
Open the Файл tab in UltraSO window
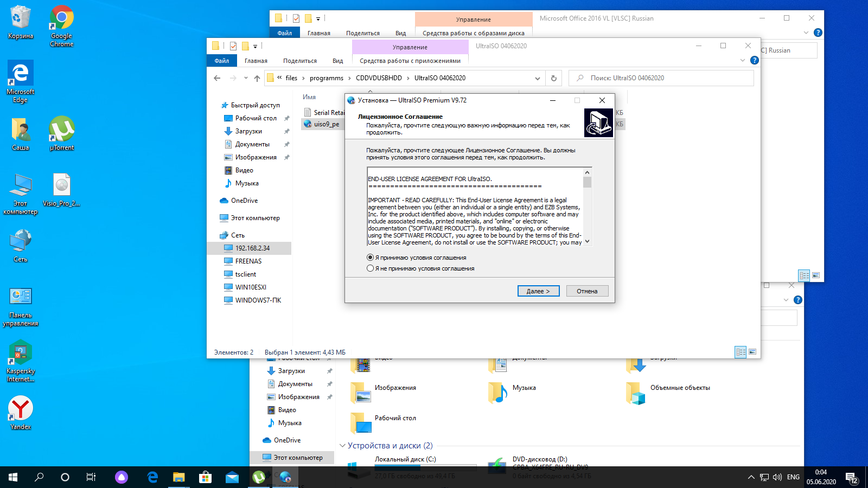coord(222,61)
